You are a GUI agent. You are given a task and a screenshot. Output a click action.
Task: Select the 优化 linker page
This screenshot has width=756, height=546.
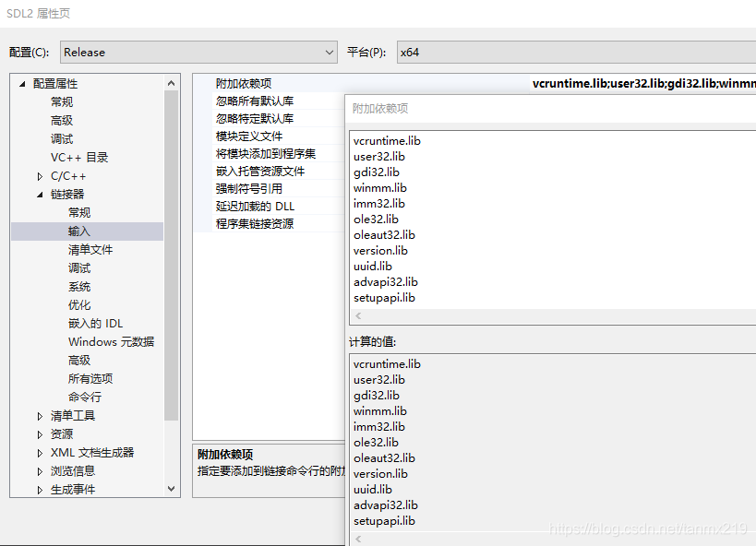tap(79, 305)
